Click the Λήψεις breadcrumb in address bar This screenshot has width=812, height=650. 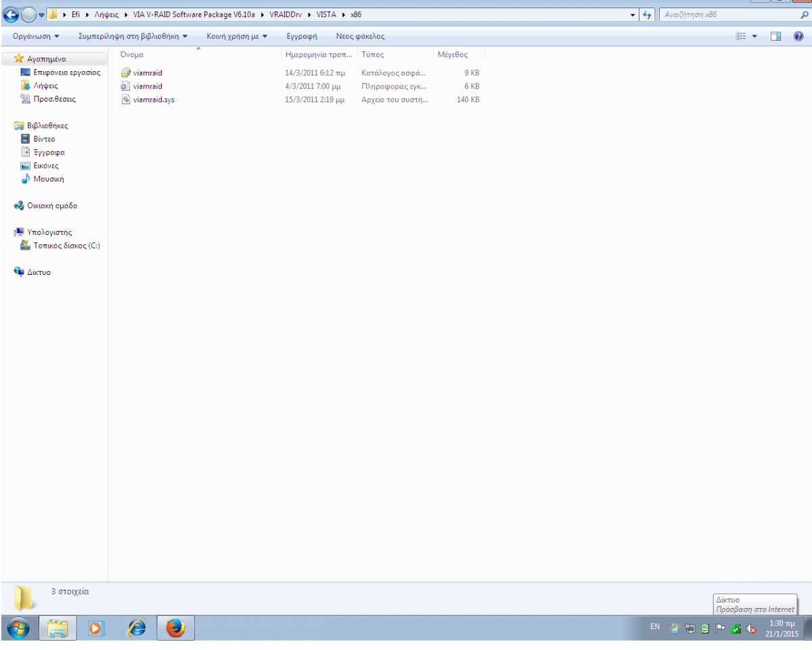106,14
